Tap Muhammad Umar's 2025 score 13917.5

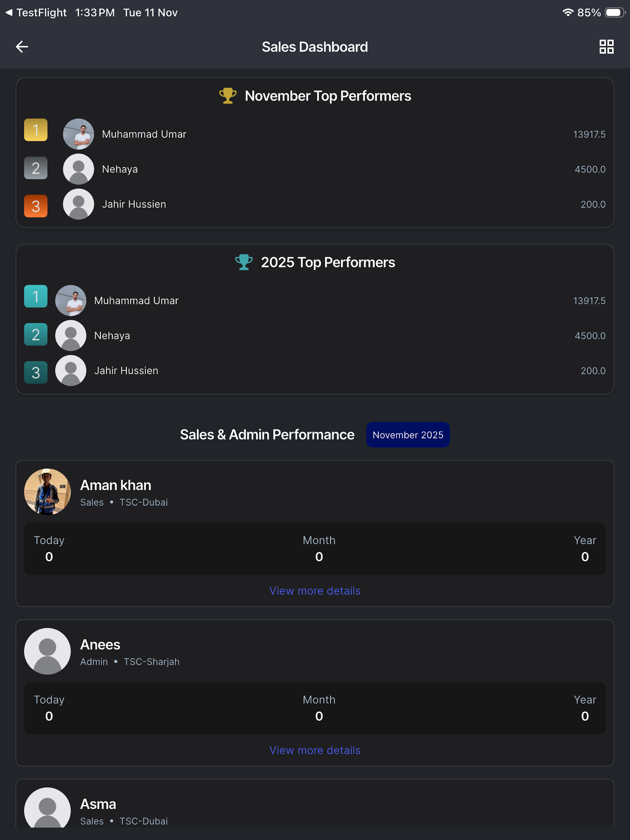tap(589, 301)
